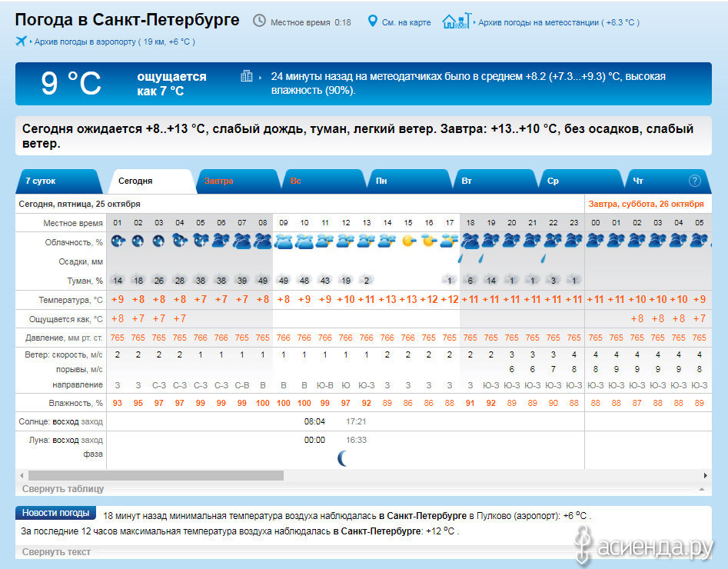Viewport: 728px width, 569px height.
Task: Open the Чт forecast tab
Action: [x=669, y=181]
